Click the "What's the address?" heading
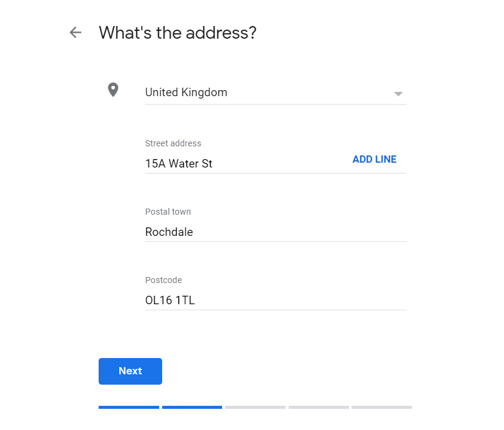Viewport: 504px width, 430px height. 178,33
